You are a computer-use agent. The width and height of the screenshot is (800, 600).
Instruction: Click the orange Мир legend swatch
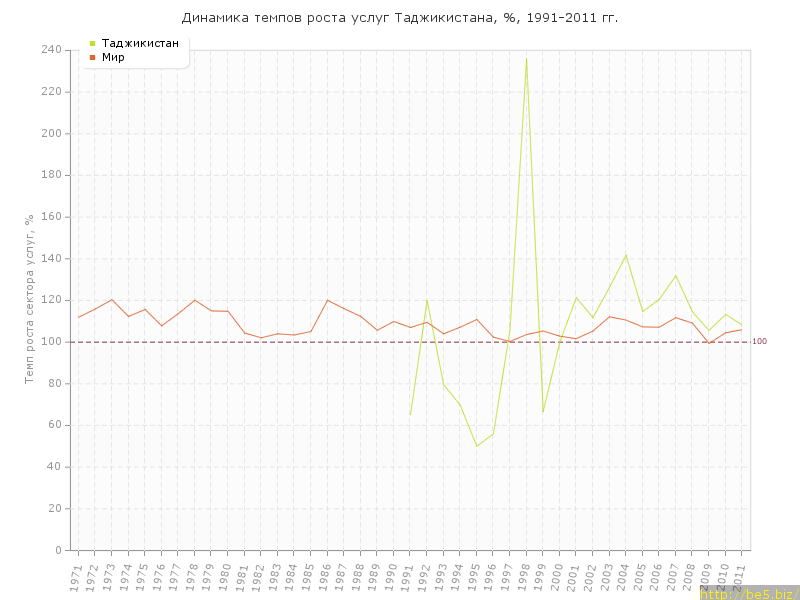click(x=93, y=58)
